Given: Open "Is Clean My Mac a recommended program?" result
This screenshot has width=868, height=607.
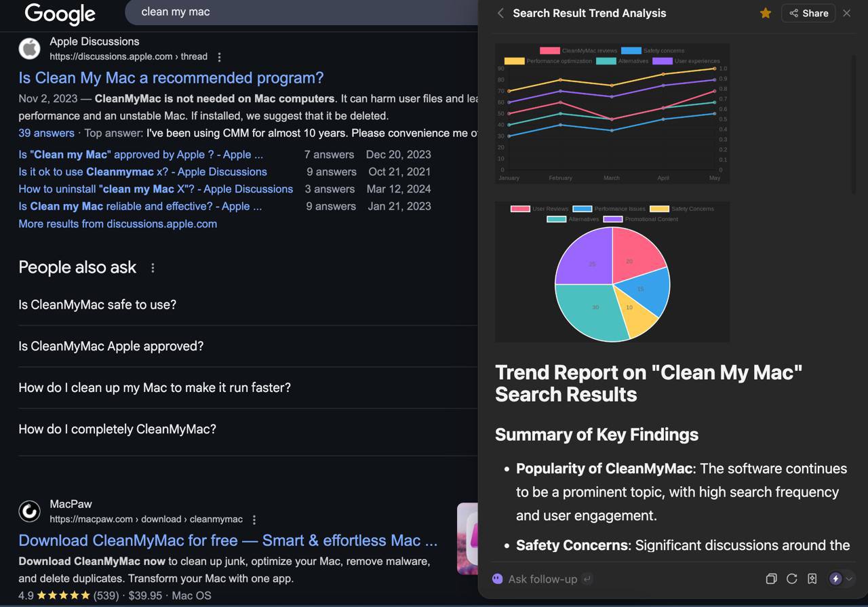Looking at the screenshot, I should [171, 78].
